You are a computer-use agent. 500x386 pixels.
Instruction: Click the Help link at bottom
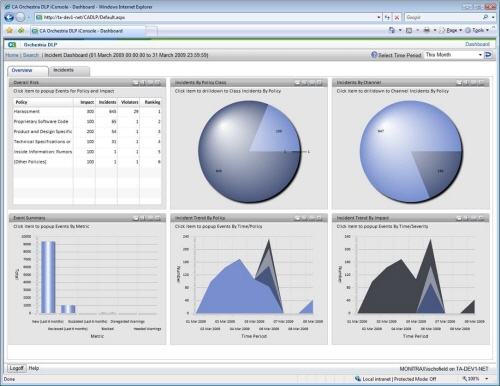[x=34, y=368]
